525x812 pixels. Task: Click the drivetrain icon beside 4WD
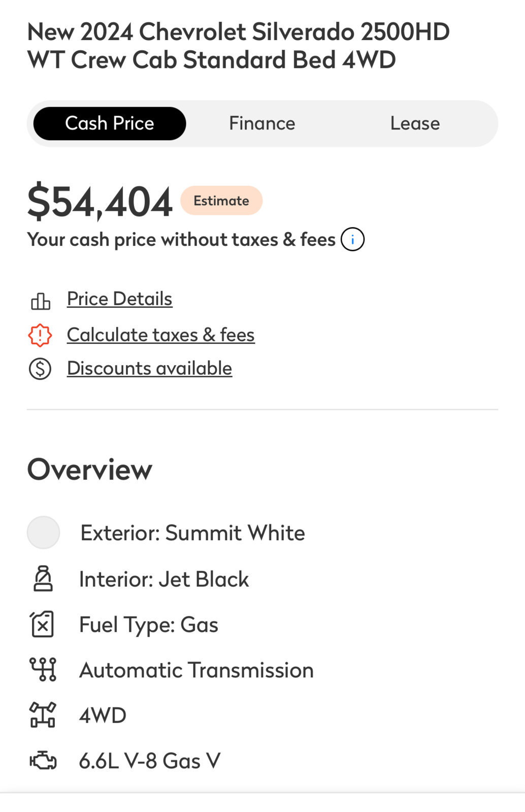click(x=43, y=715)
